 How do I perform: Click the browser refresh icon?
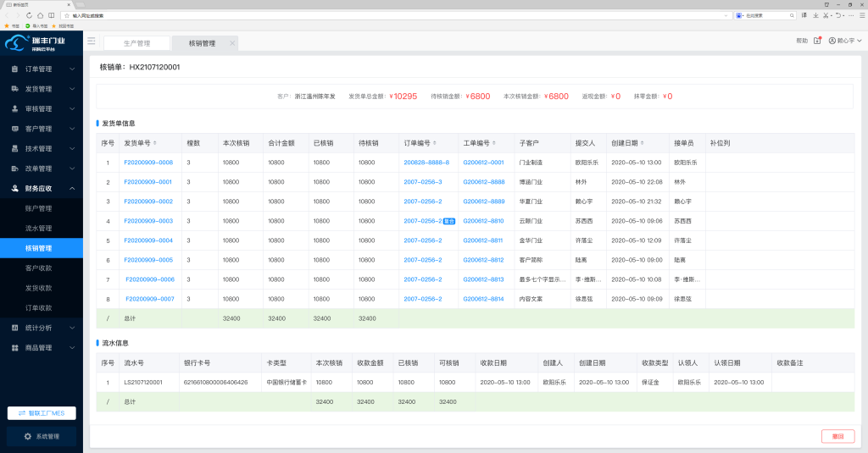click(29, 15)
